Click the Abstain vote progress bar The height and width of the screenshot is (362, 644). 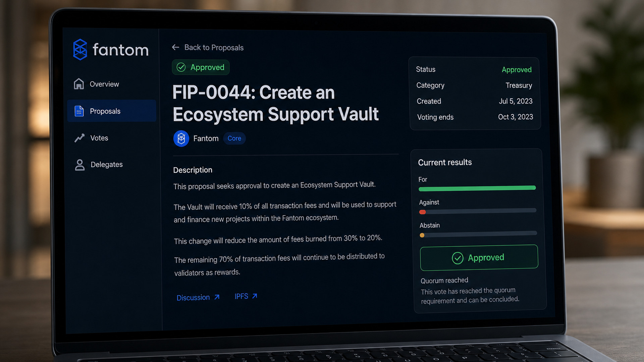coord(478,234)
